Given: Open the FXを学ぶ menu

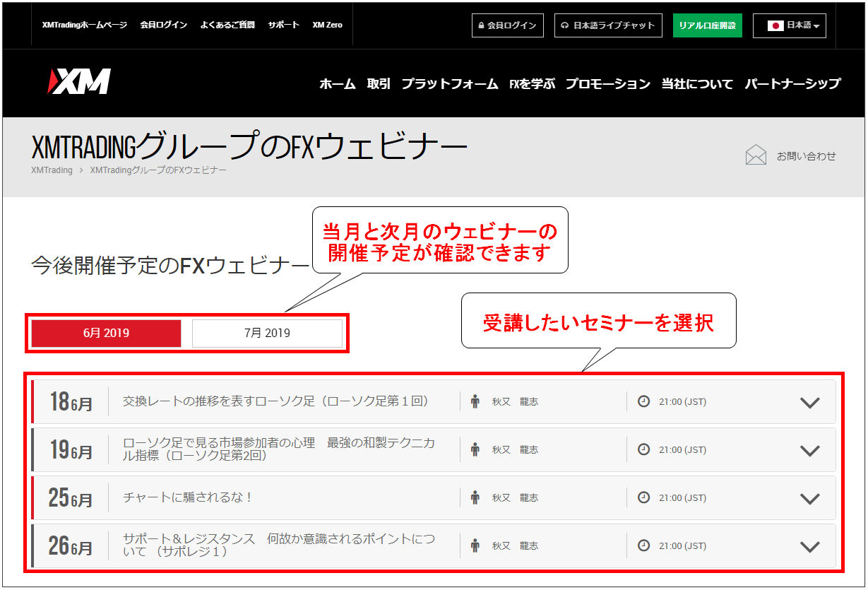Looking at the screenshot, I should [x=532, y=83].
